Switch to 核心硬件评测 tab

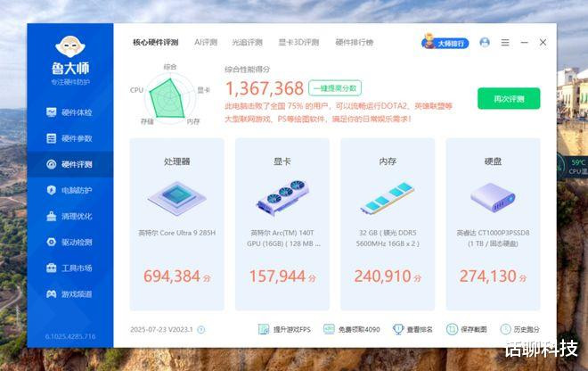pos(155,42)
